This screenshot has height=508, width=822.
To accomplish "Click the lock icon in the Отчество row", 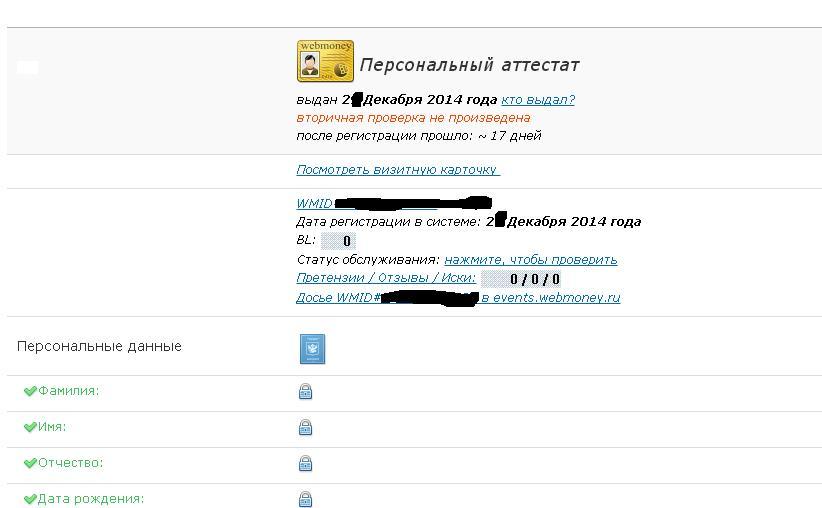I will click(x=306, y=463).
